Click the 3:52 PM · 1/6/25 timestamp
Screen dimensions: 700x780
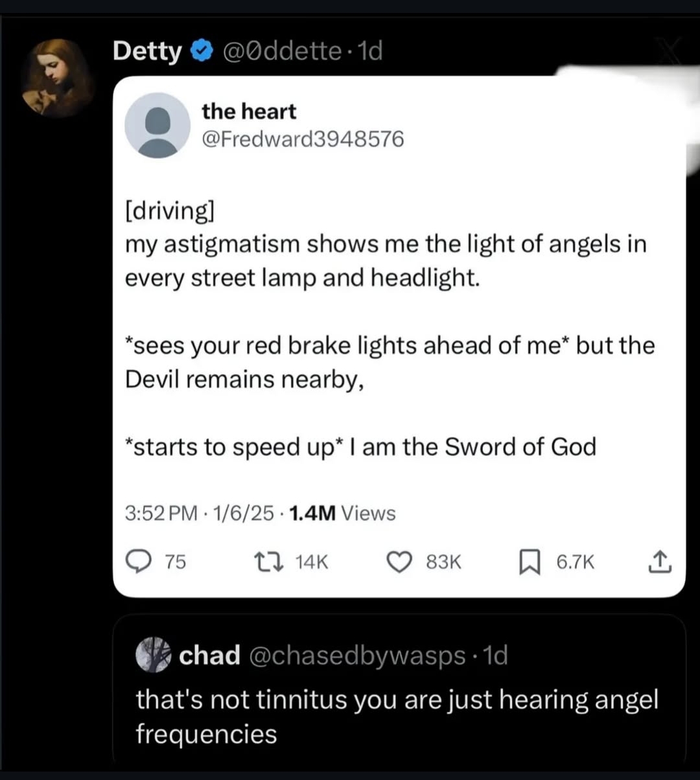pos(200,514)
